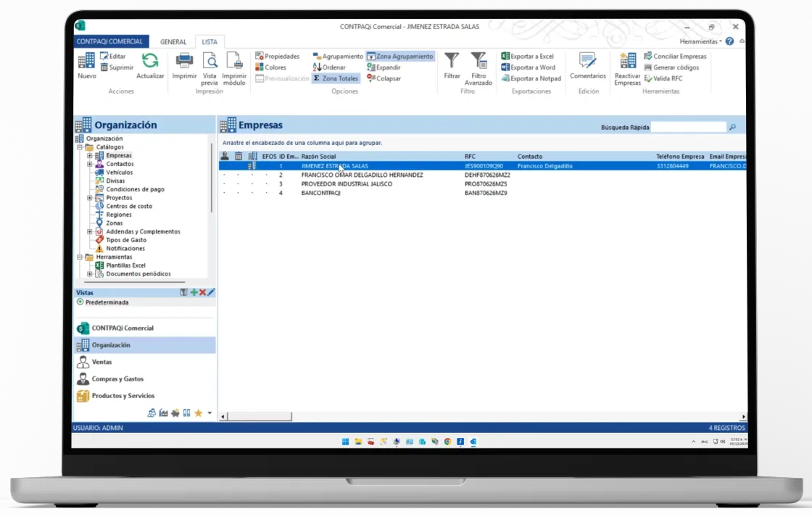Click Valida RFC tool
The width and height of the screenshot is (812, 517).
663,78
